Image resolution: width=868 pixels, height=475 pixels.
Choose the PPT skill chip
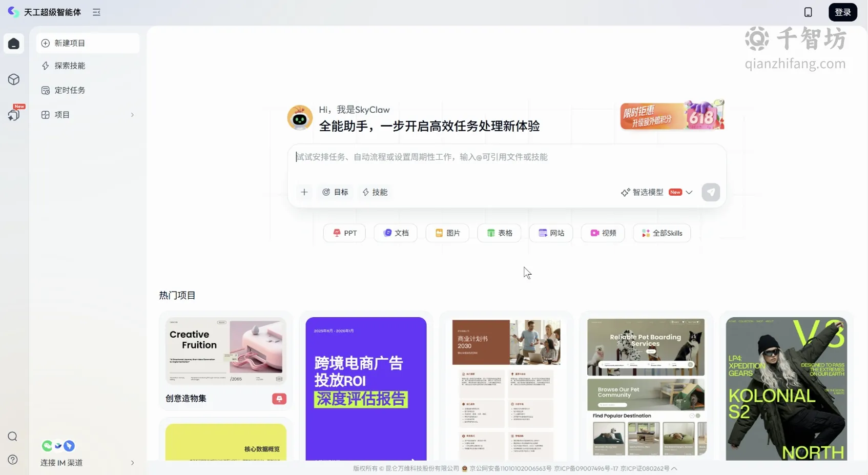pyautogui.click(x=344, y=233)
